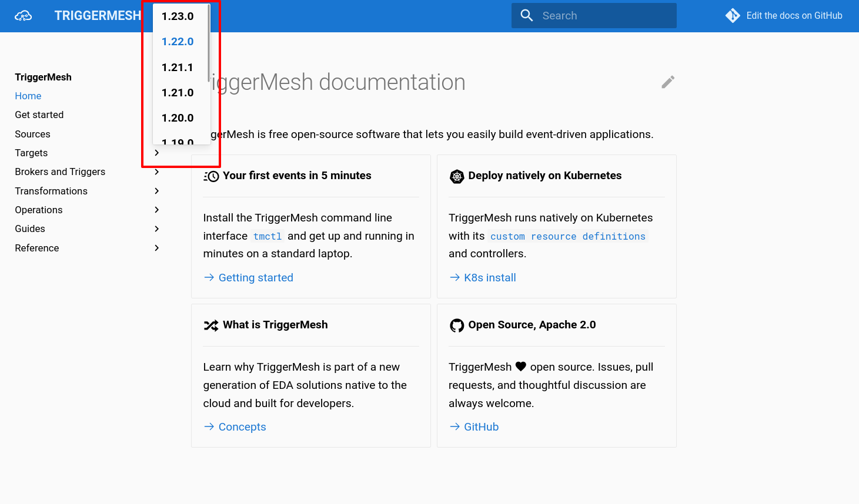Click custom resource definitions link
Image resolution: width=859 pixels, height=504 pixels.
point(568,236)
